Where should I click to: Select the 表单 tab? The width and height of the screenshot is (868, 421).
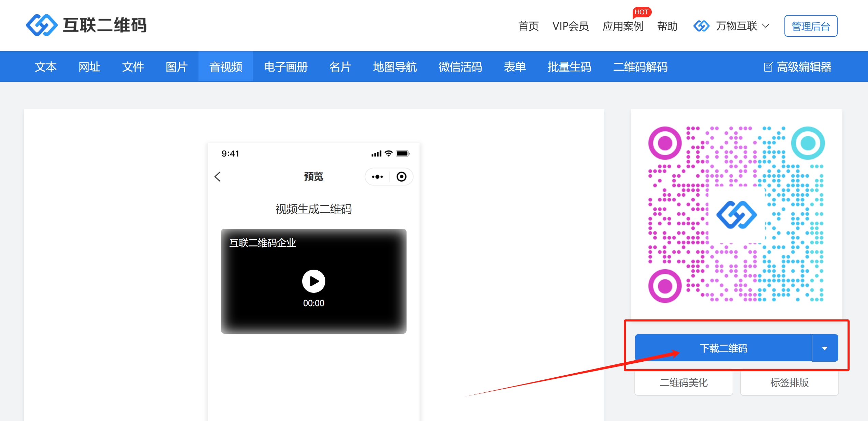pyautogui.click(x=515, y=67)
